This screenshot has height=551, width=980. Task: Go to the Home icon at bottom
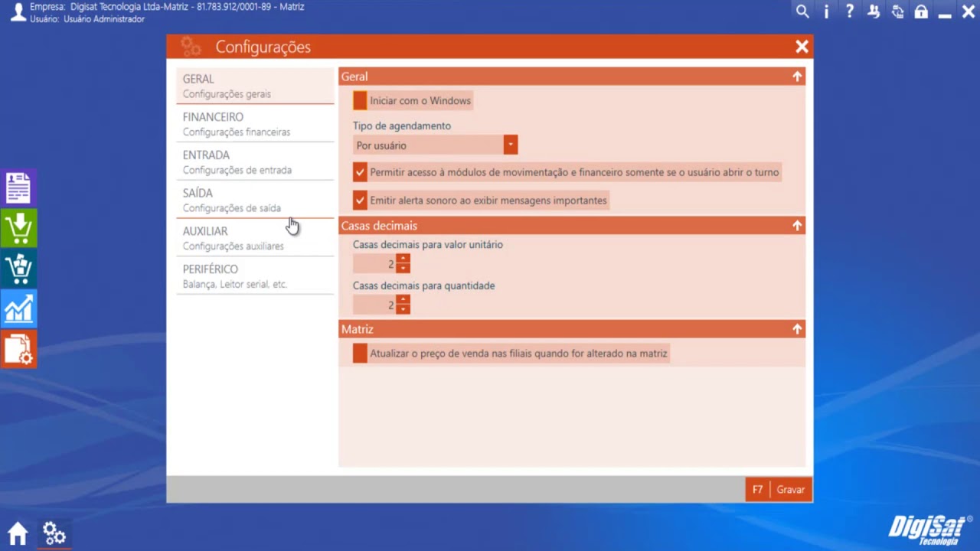pos(18,533)
